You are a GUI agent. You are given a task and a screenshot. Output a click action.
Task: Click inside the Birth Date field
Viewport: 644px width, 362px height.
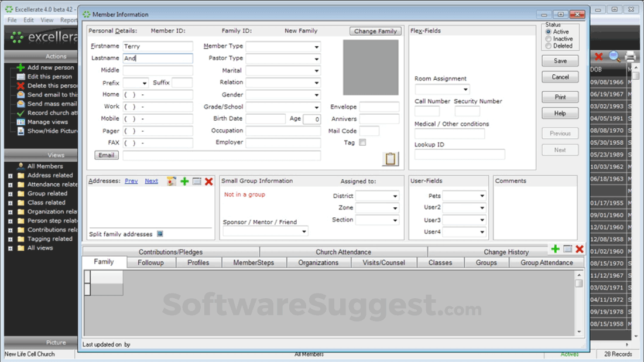(x=265, y=118)
